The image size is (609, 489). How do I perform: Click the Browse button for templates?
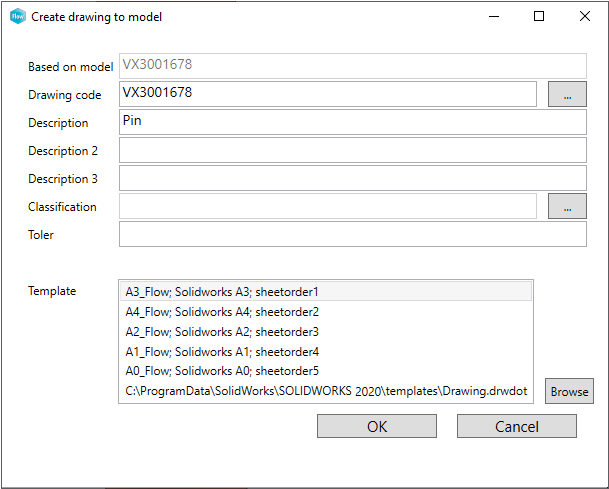point(569,391)
